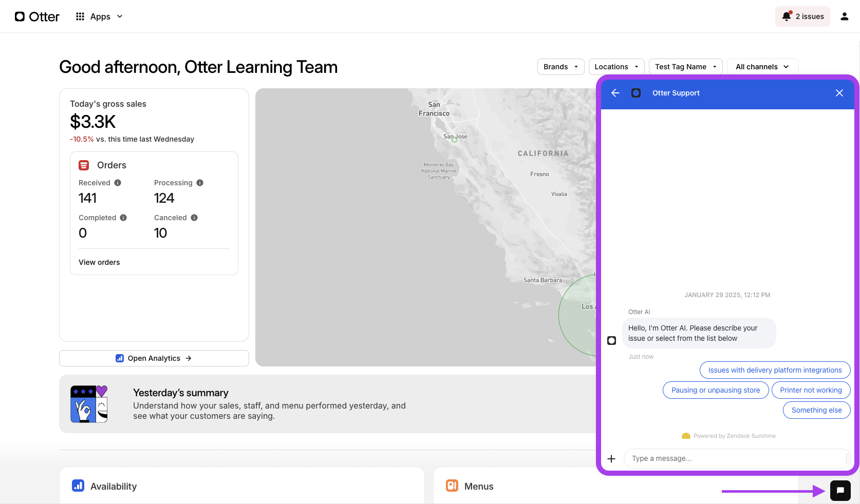Click info icon next to Received
This screenshot has width=860, height=504.
pyautogui.click(x=118, y=183)
